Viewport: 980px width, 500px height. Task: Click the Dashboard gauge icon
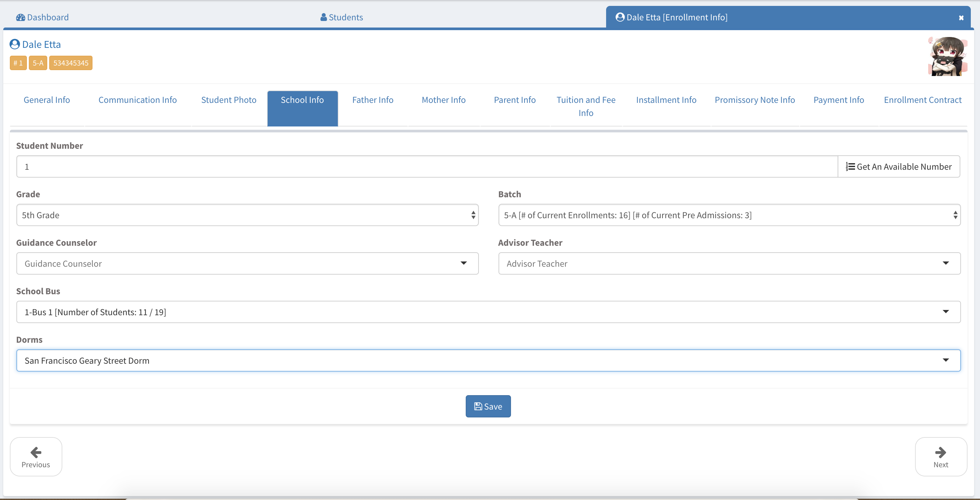(x=21, y=17)
